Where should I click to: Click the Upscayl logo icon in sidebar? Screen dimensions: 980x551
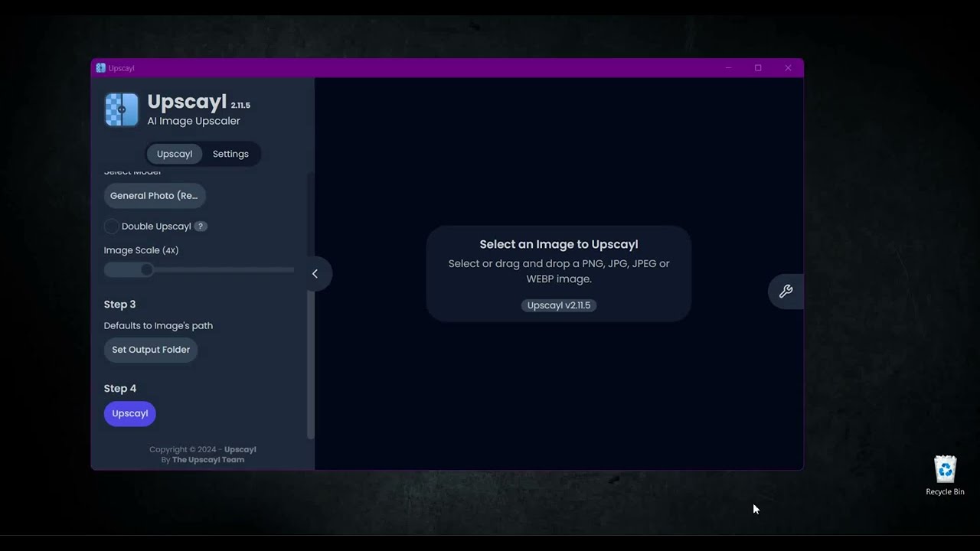(122, 109)
